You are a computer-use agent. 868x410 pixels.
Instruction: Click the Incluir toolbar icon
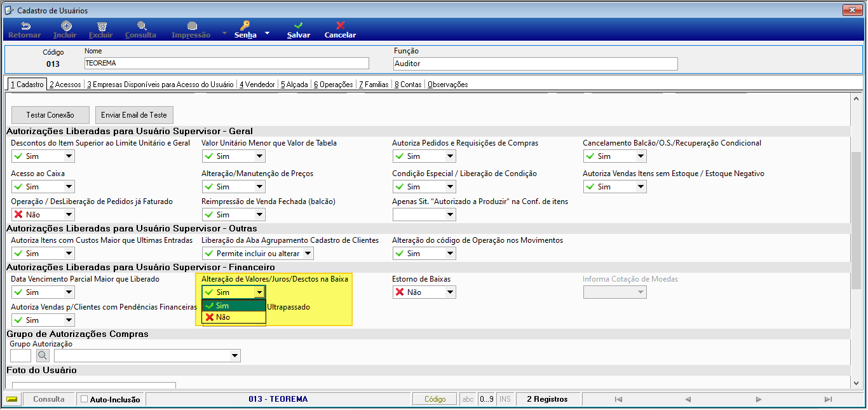(x=65, y=26)
